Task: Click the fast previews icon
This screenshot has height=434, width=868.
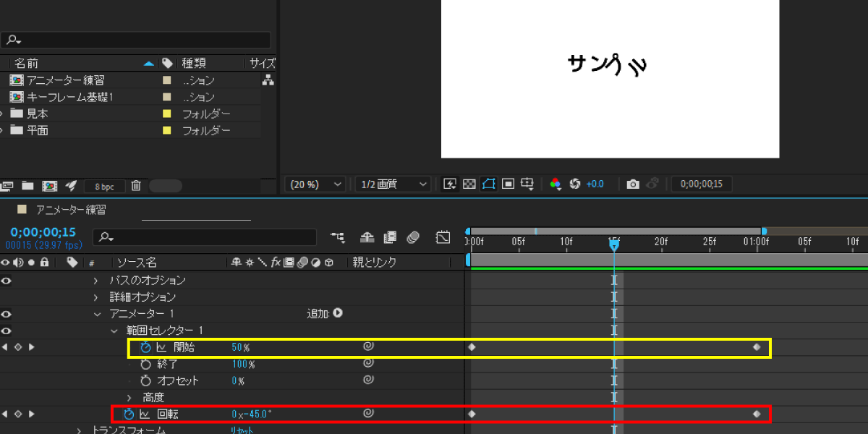Action: point(449,184)
